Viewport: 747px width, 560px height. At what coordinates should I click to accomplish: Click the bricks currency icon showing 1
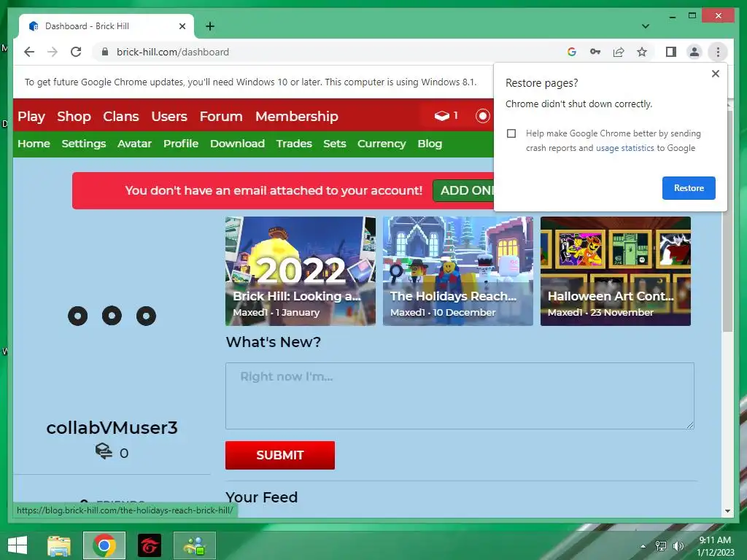click(x=446, y=116)
